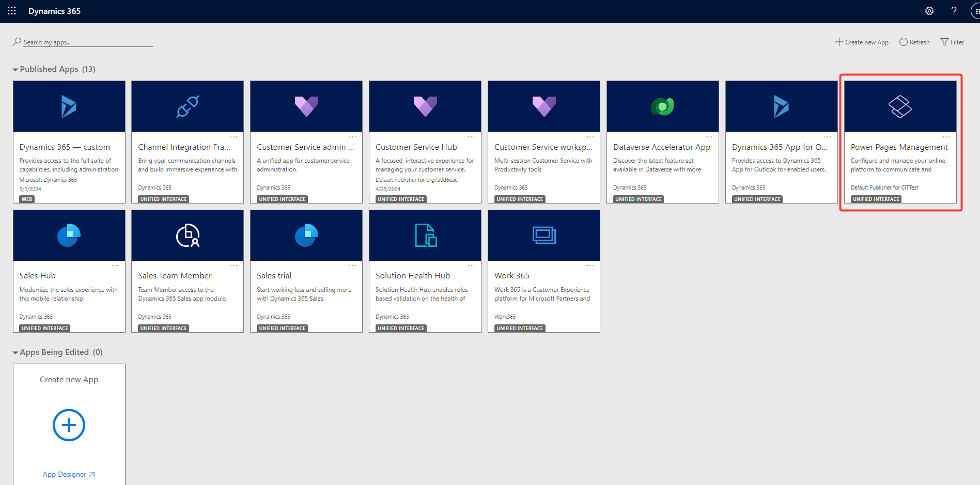Viewport: 980px width, 485px height.
Task: Open more options for Sales Hub
Action: click(115, 265)
